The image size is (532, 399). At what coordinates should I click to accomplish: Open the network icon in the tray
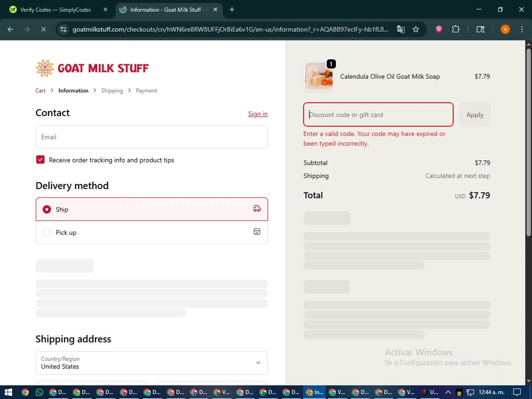470,392
